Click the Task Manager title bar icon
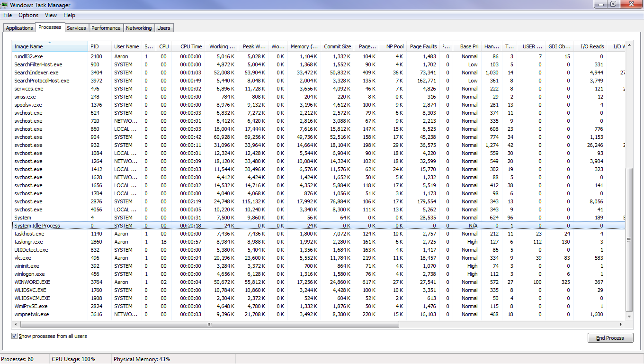 (x=5, y=5)
